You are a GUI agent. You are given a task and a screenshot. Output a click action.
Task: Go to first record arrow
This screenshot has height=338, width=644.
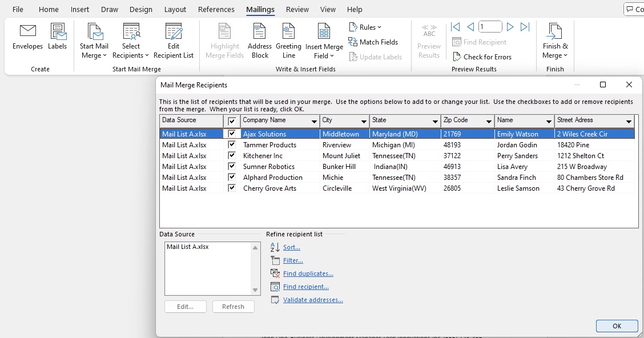(455, 27)
